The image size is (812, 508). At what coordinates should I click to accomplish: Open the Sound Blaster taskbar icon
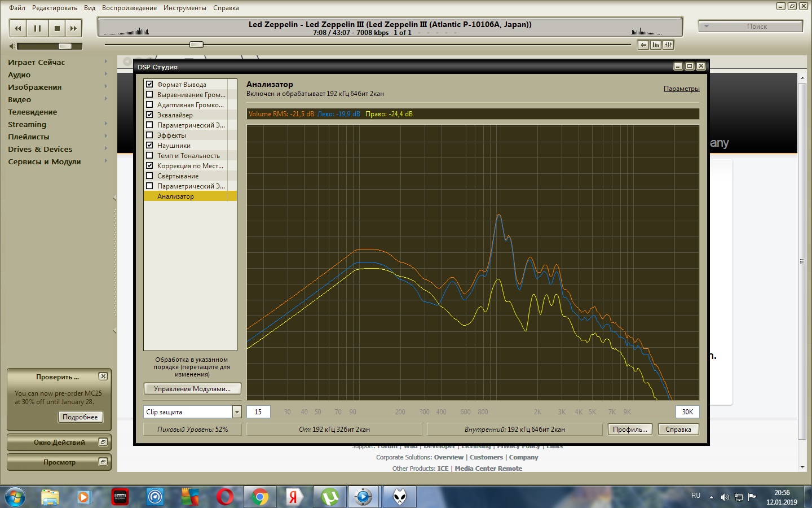tap(120, 497)
